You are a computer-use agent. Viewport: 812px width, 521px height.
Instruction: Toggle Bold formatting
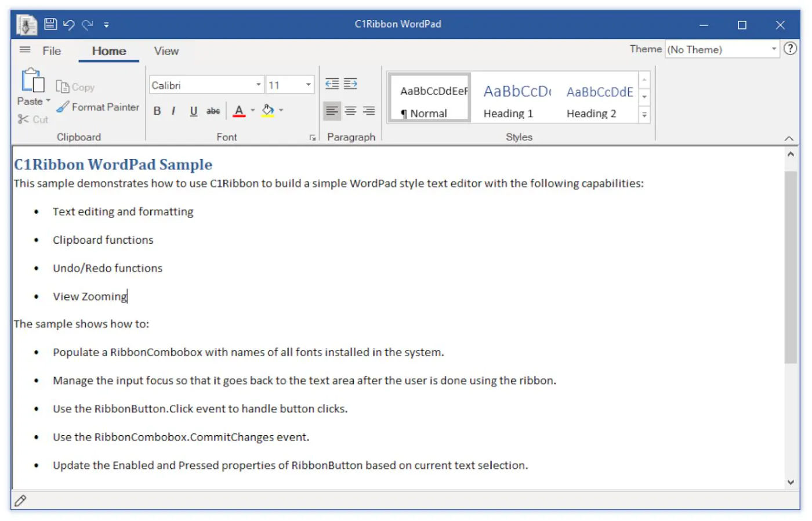(x=157, y=111)
